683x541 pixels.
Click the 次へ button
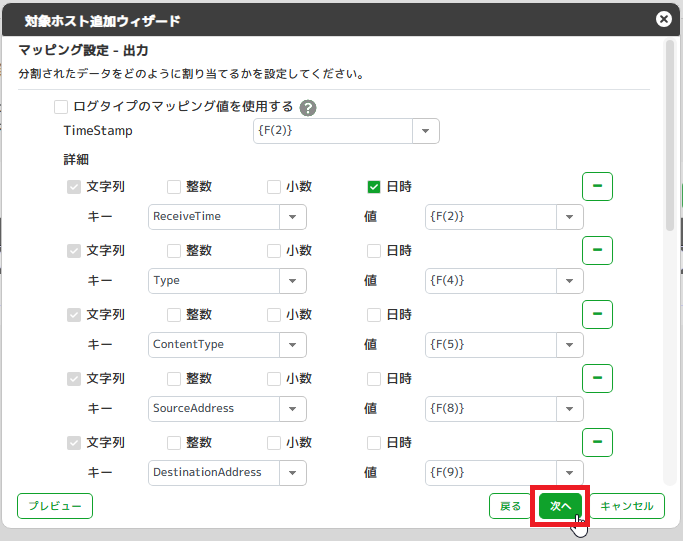[560, 506]
